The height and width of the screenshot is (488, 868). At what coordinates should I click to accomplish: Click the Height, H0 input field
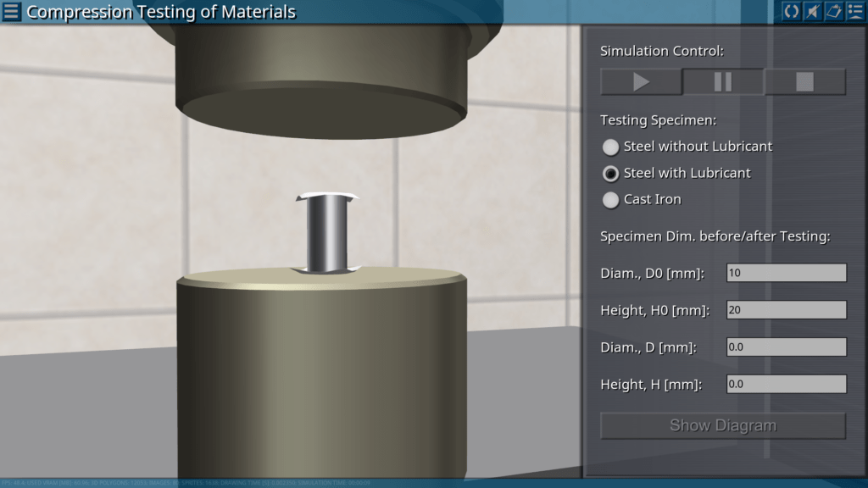(x=786, y=310)
